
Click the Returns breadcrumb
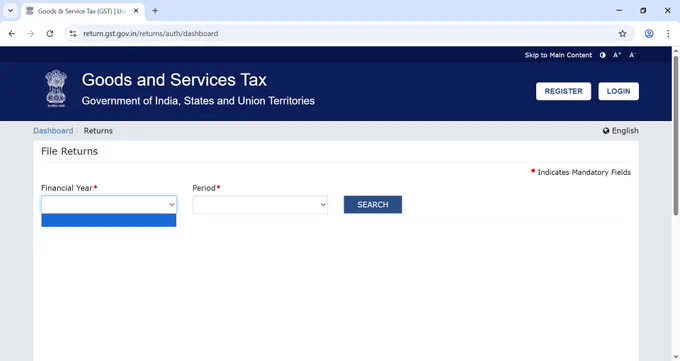click(98, 131)
